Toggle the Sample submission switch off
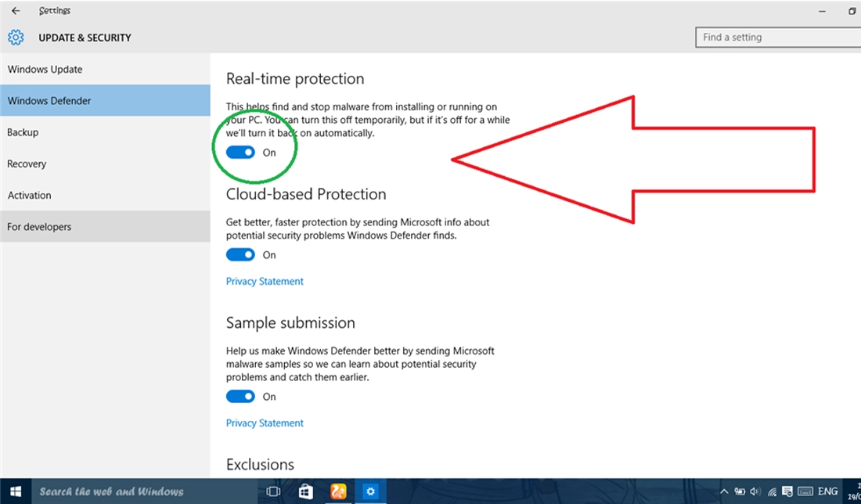Image resolution: width=861 pixels, height=504 pixels. [x=240, y=397]
